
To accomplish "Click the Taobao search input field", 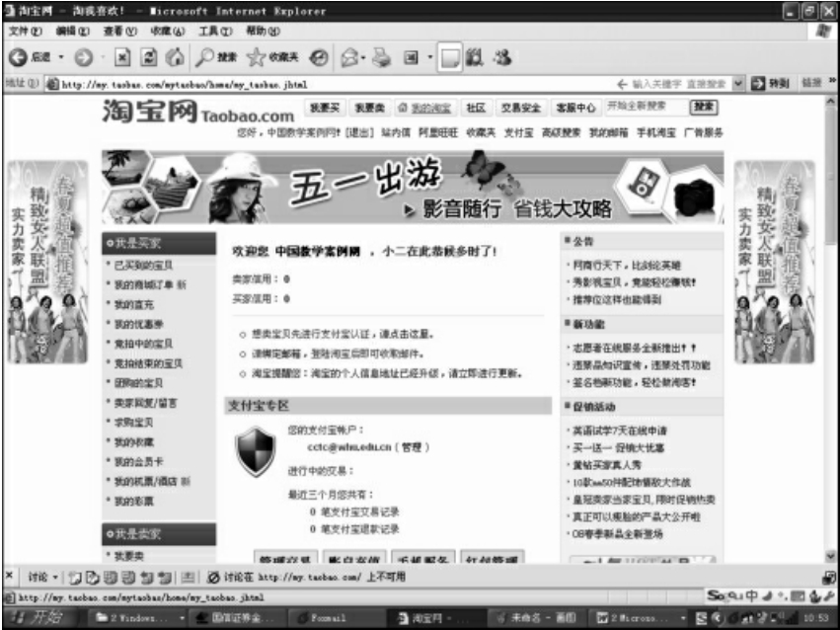I will coord(646,107).
